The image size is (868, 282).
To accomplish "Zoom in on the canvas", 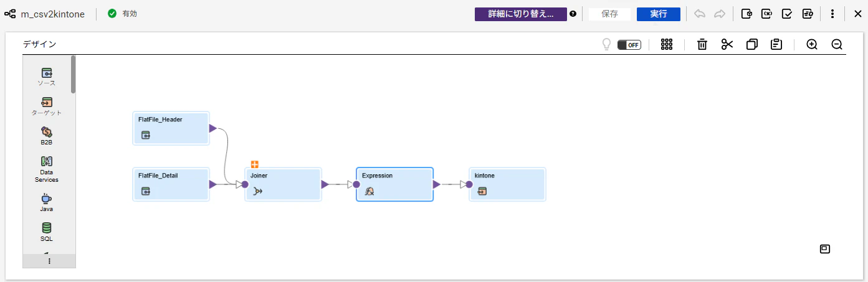I will pyautogui.click(x=812, y=44).
